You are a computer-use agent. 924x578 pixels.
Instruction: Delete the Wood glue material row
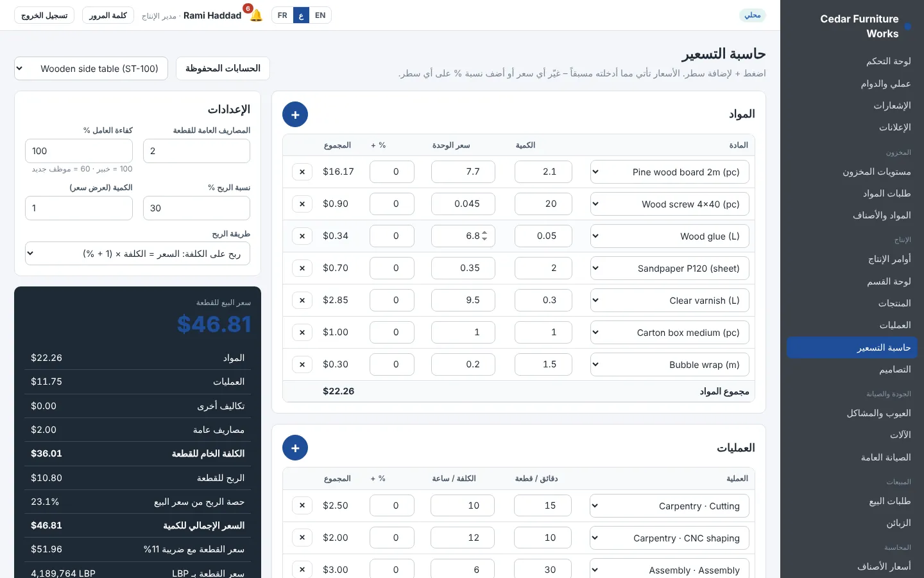[x=302, y=236]
